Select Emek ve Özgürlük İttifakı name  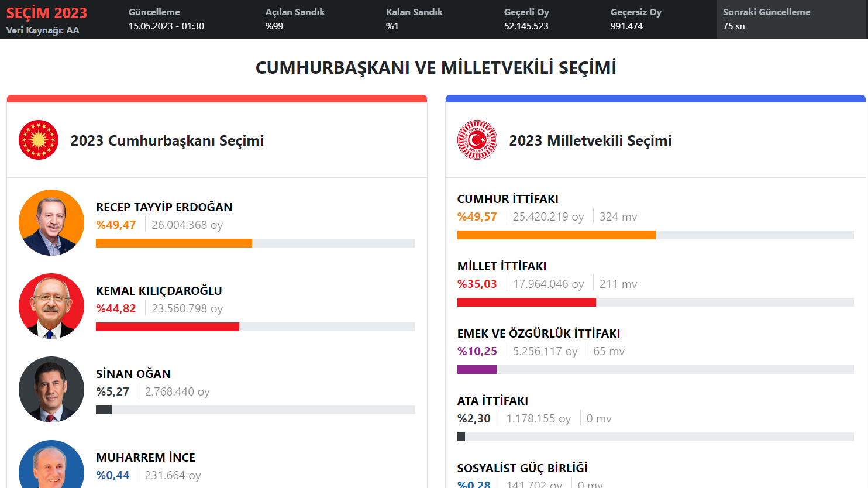[539, 334]
